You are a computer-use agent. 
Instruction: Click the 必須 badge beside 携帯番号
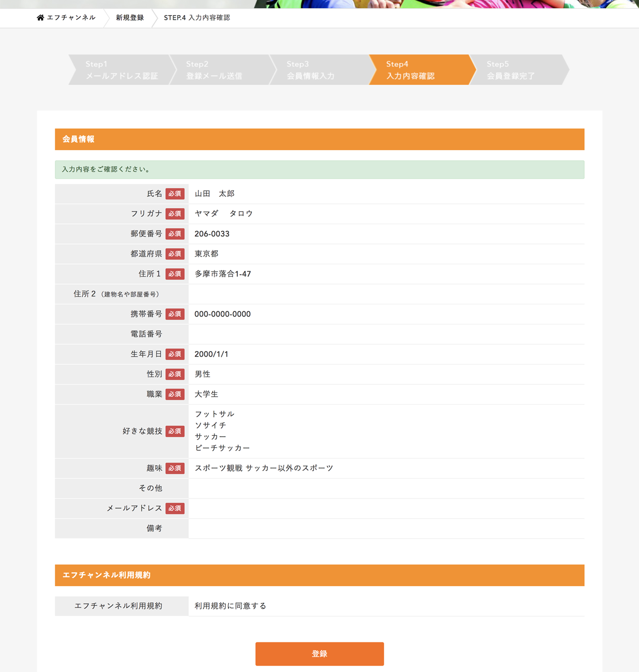click(175, 314)
